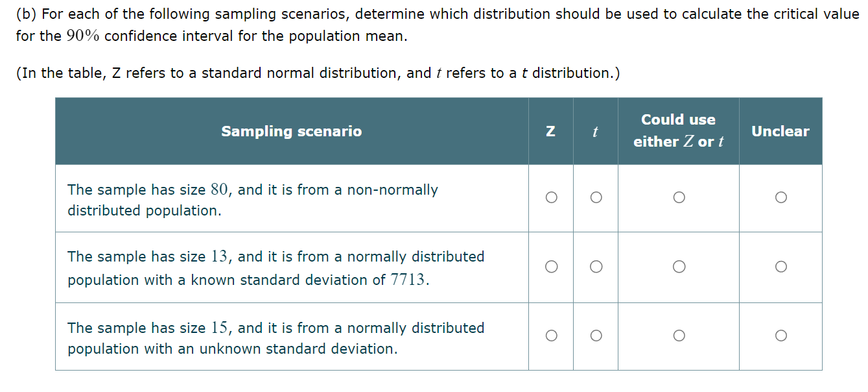The height and width of the screenshot is (392, 868).
Task: Select Z for the size 13 known deviation scenario
Action: click(551, 266)
